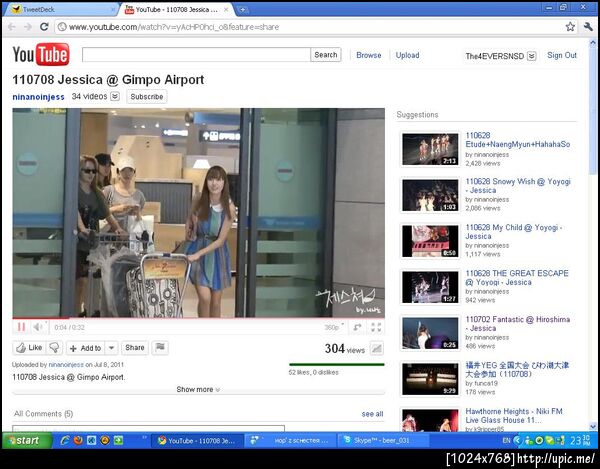Viewport: 600px width, 469px height.
Task: Toggle expanded player size icon
Action: tap(357, 327)
